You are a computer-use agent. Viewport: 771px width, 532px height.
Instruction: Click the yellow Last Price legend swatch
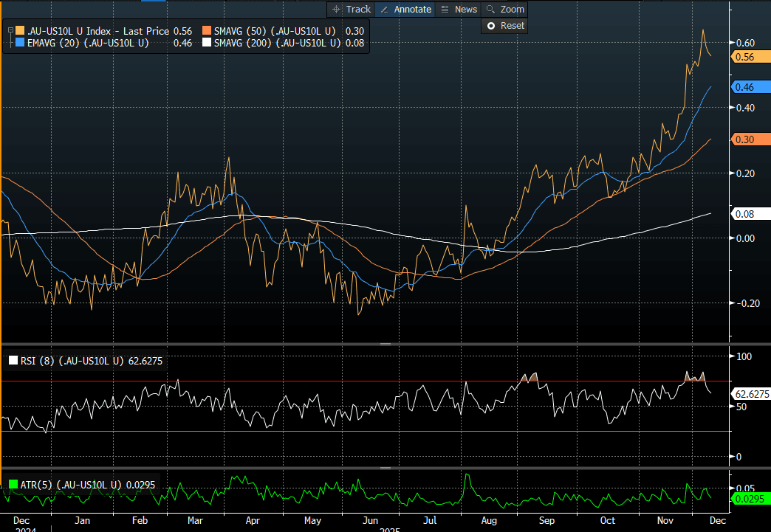[20, 31]
